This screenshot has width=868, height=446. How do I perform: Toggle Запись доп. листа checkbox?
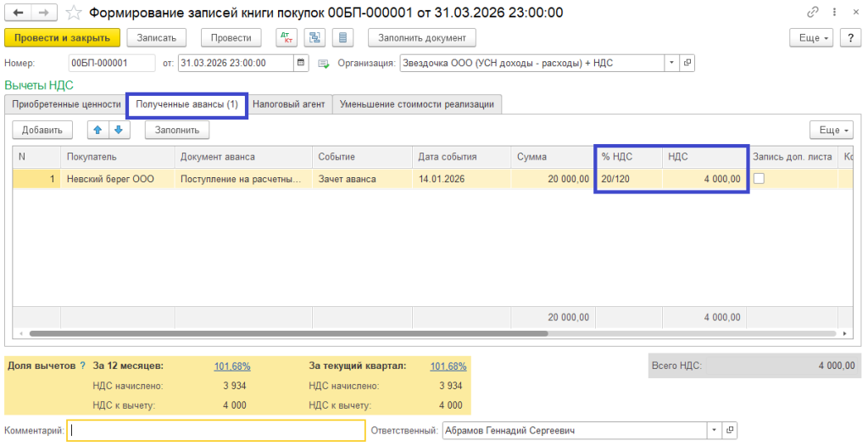click(x=759, y=179)
